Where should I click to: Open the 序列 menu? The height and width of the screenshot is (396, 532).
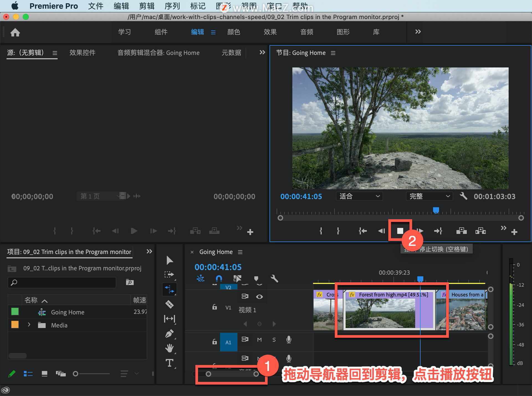click(x=172, y=6)
